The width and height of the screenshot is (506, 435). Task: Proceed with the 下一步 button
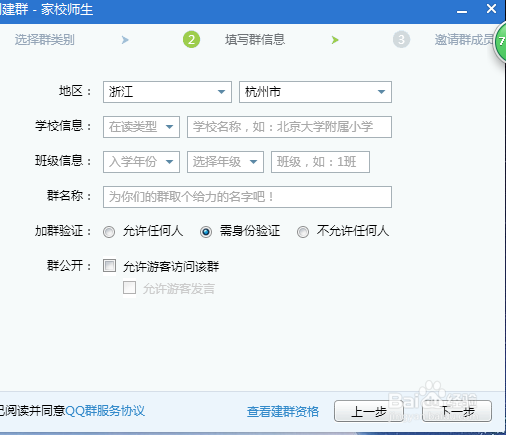[457, 411]
